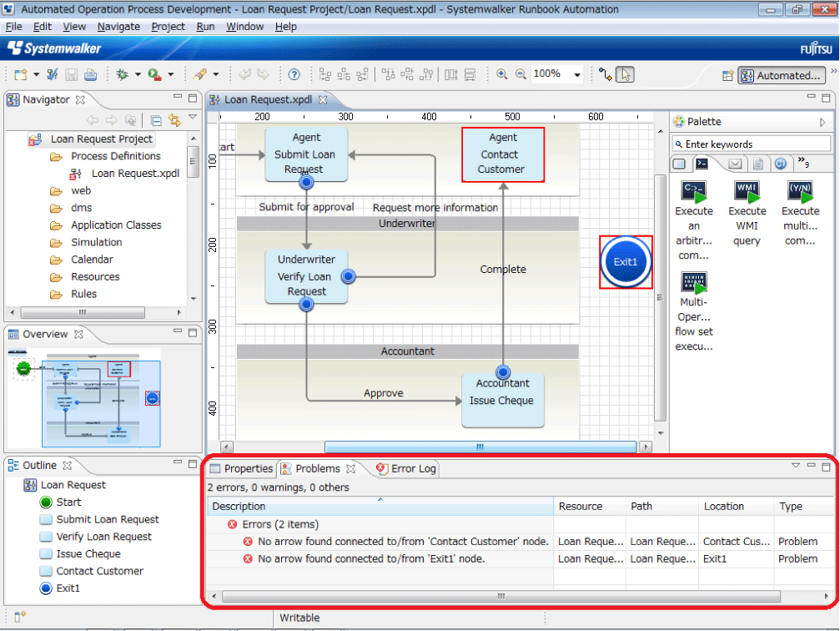Image resolution: width=840 pixels, height=631 pixels.
Task: Open the Problems view menu triangle
Action: click(x=796, y=466)
